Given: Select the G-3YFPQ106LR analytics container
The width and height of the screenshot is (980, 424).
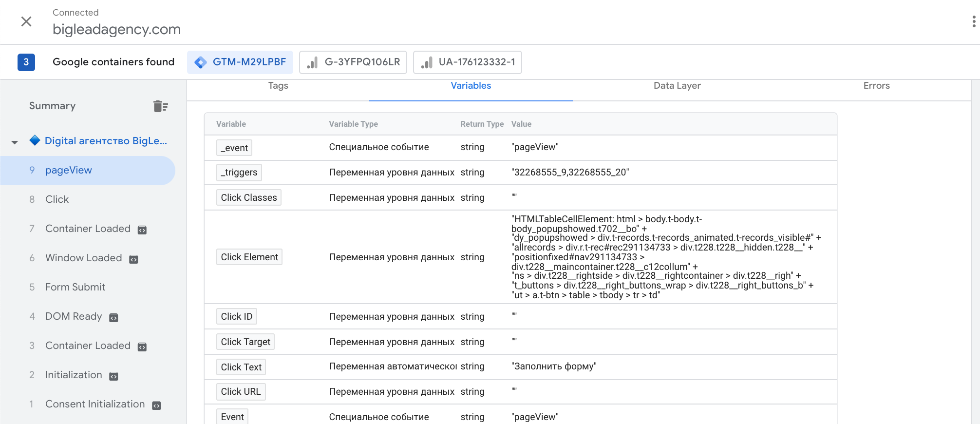Looking at the screenshot, I should pyautogui.click(x=353, y=62).
